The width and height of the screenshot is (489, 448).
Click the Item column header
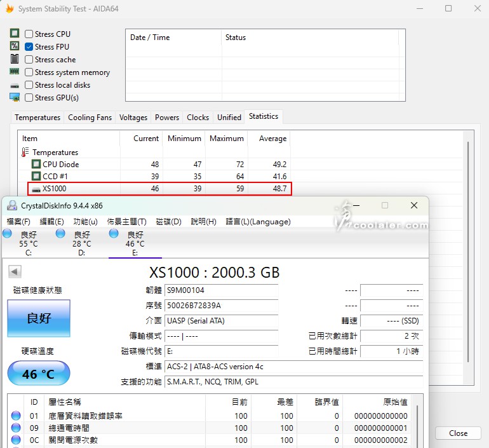coord(69,139)
